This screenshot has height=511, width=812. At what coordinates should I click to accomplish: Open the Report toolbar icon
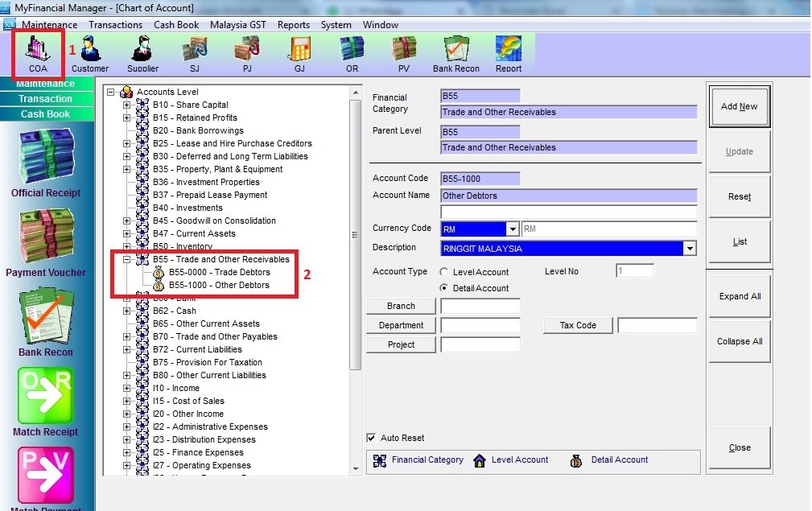[x=509, y=53]
